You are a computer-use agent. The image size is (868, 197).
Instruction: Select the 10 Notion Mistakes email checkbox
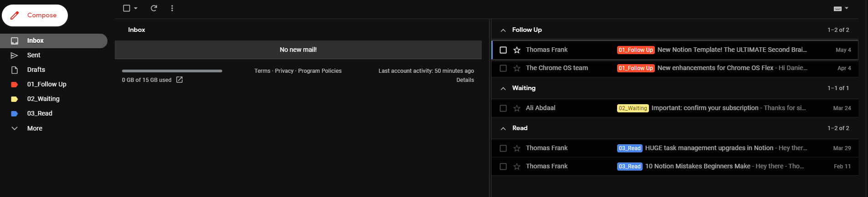click(503, 167)
